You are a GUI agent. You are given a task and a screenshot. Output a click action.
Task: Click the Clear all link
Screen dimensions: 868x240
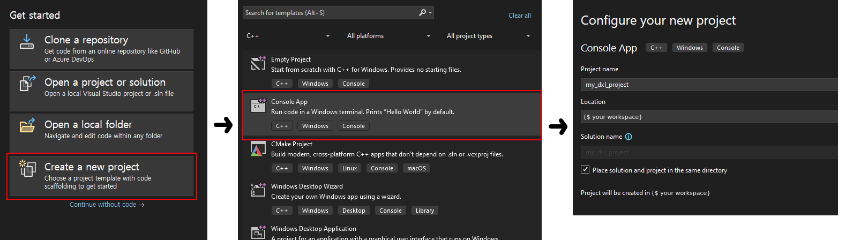(519, 16)
